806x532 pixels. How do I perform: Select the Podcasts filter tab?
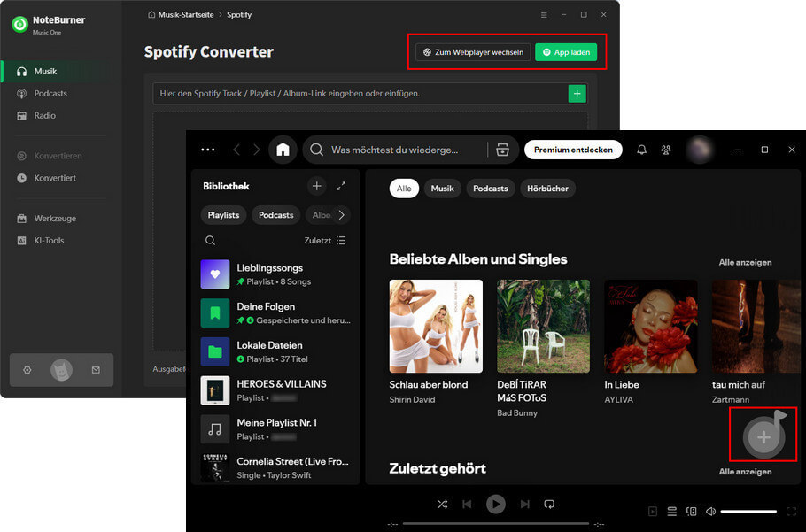coord(491,189)
